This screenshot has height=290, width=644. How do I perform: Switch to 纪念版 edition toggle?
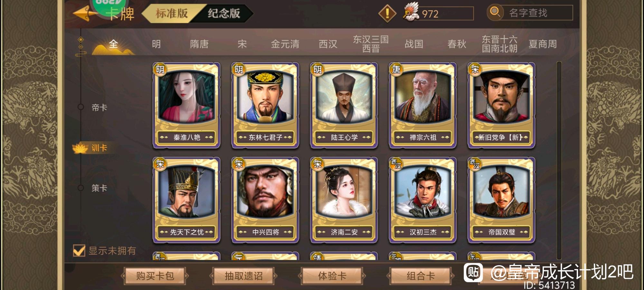224,14
